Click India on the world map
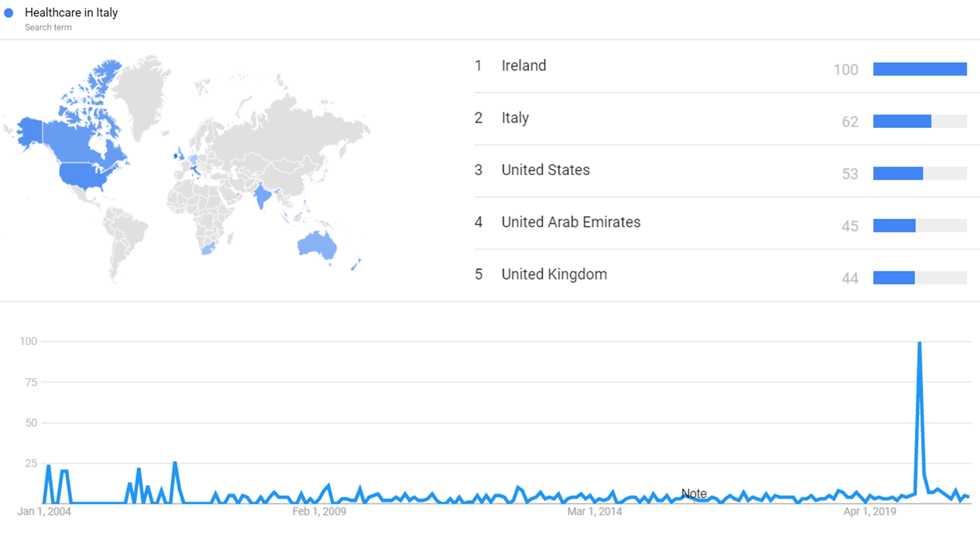The height and width of the screenshot is (534, 980). [x=263, y=196]
